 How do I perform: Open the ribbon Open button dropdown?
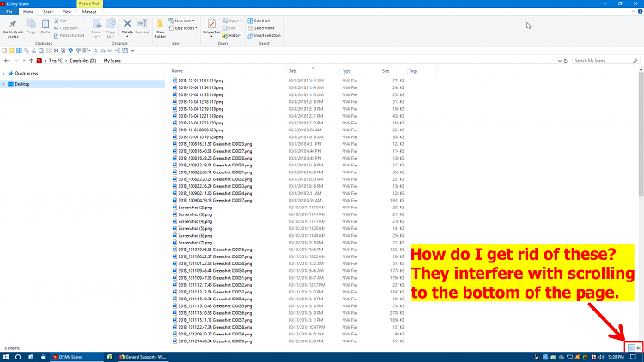coord(233,21)
